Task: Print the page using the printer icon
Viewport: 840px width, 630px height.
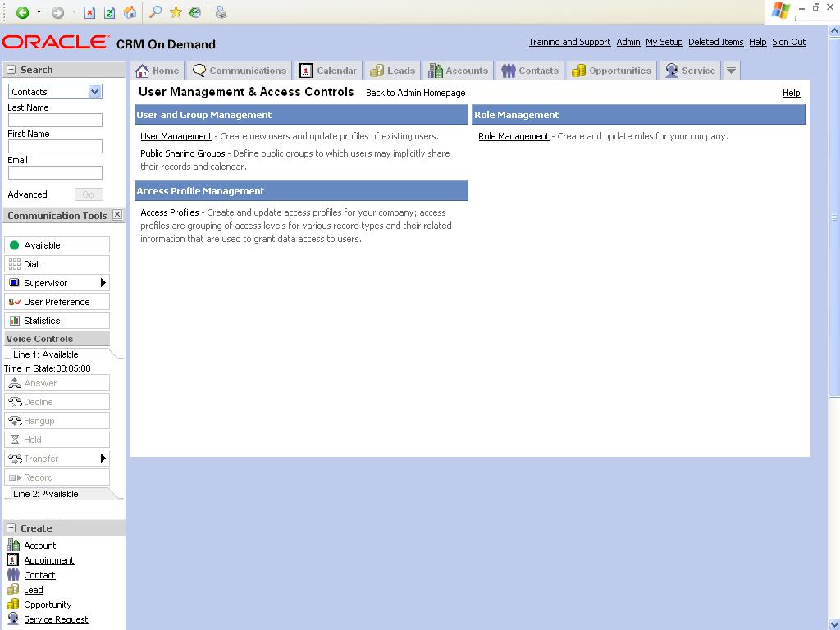Action: (x=221, y=11)
